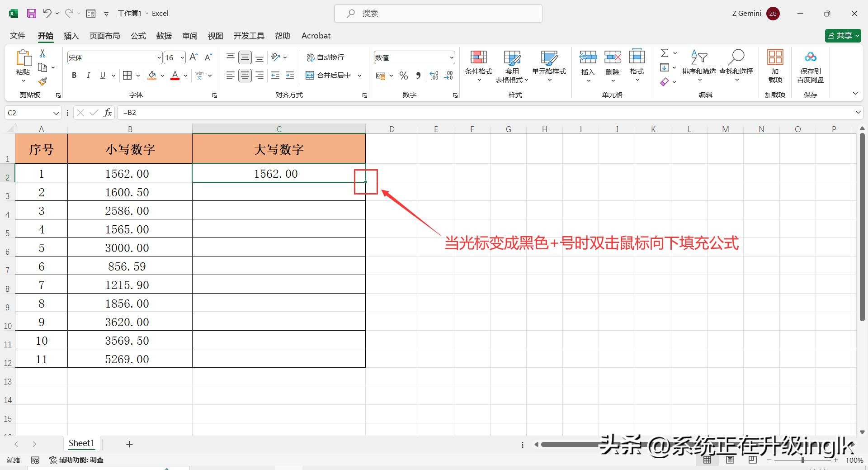Click the Cut scissors icon
This screenshot has height=470, width=868.
coord(42,53)
